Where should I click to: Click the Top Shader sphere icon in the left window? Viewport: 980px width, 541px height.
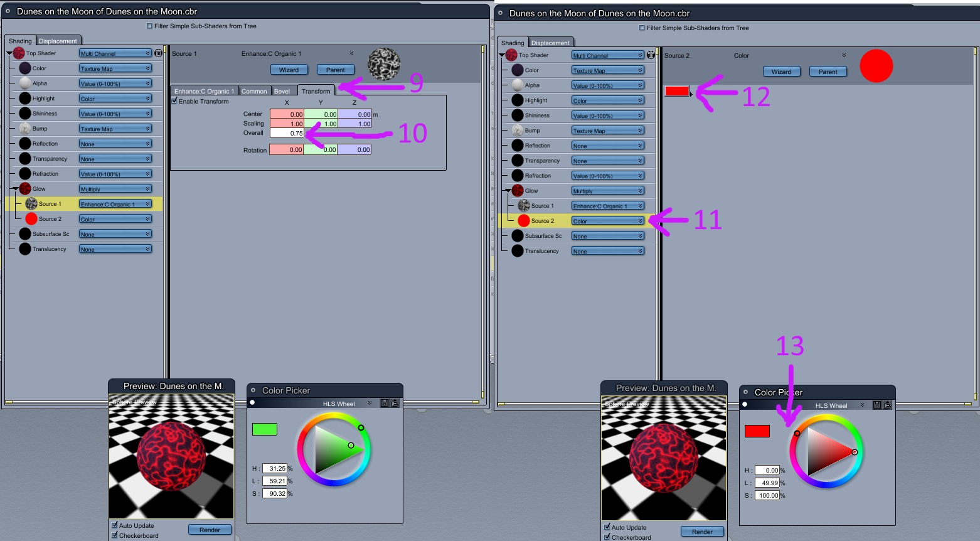pos(19,53)
